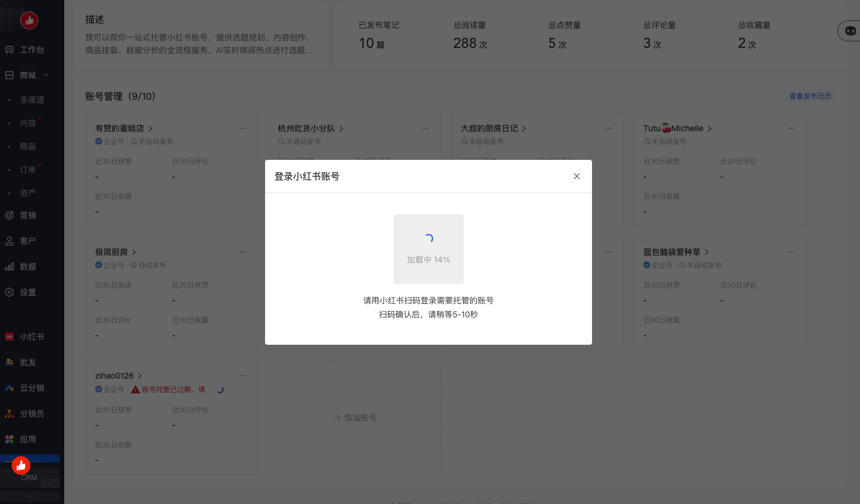Open 云分销 sidebar item
Image resolution: width=860 pixels, height=504 pixels.
coord(32,388)
